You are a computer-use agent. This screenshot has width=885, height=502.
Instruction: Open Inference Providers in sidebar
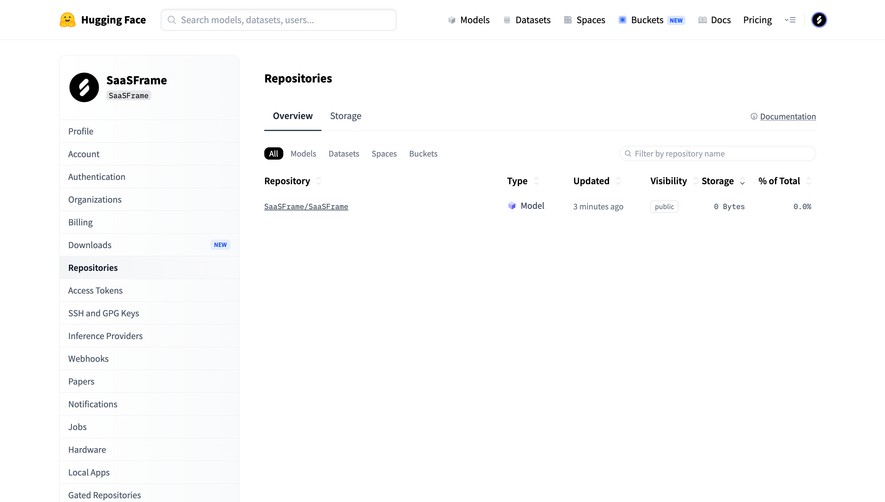click(149, 336)
